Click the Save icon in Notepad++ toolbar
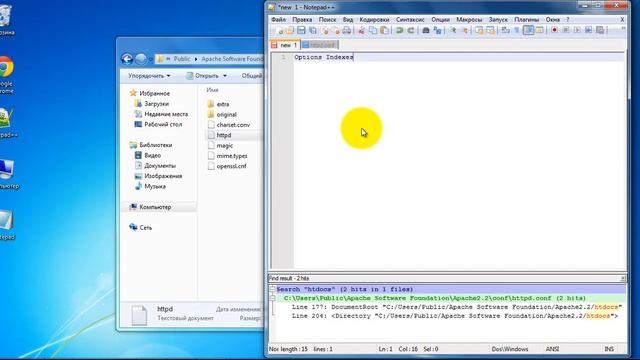Viewport: 640px width, 360px height. click(x=301, y=30)
